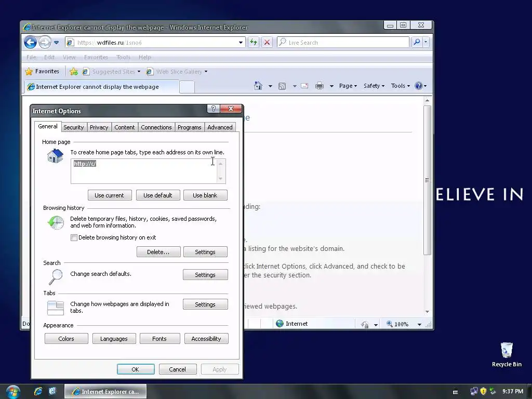Open the Favorites star button
The image size is (532, 399).
coord(43,71)
